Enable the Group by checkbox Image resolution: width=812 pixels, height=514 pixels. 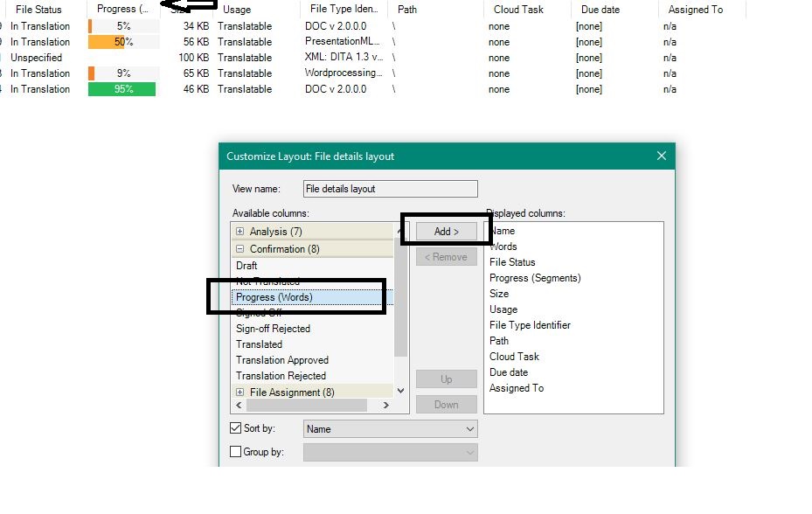236,452
